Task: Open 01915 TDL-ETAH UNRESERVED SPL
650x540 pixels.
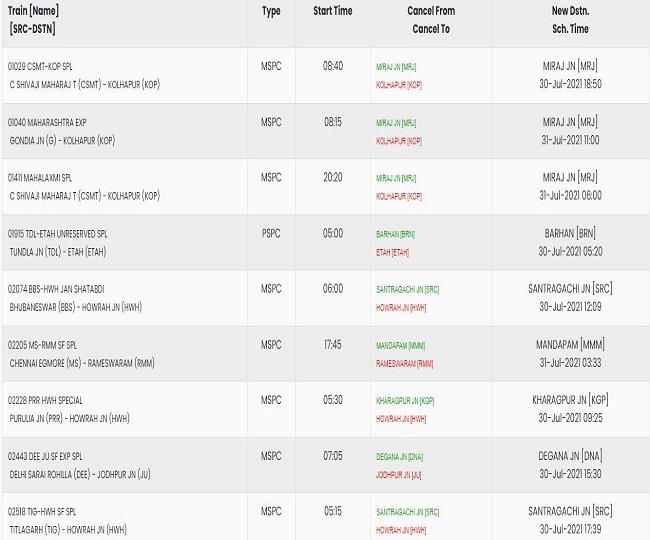Action: 57,234
